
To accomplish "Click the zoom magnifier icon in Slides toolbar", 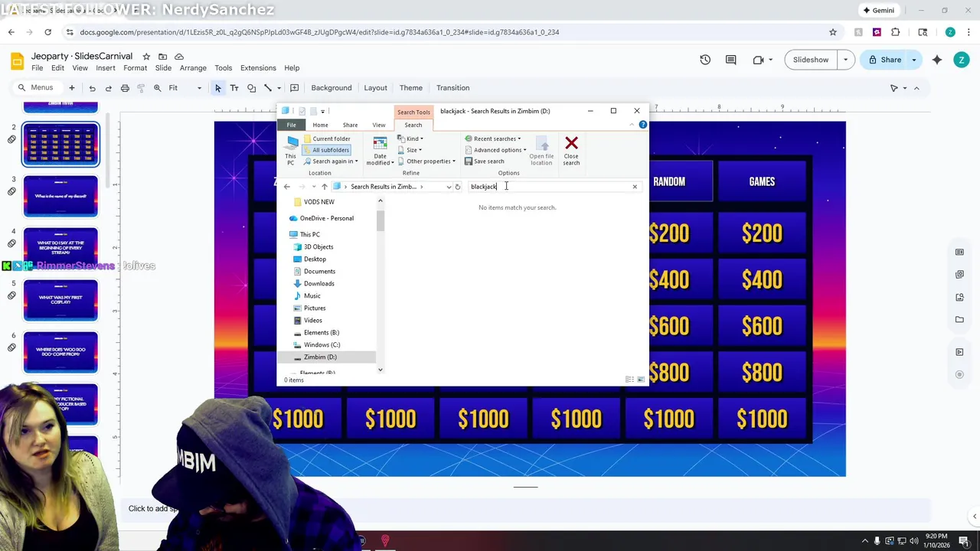I will (157, 88).
